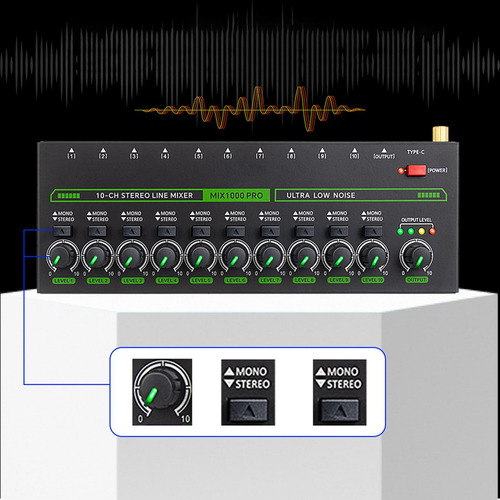
Task: Click the power indicator LED beside switch
Action: click(401, 171)
